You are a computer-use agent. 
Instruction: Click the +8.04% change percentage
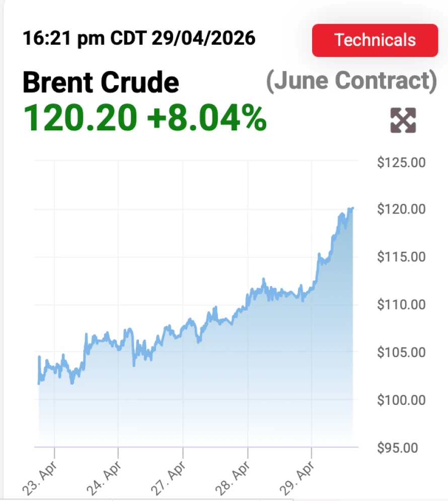click(x=206, y=118)
